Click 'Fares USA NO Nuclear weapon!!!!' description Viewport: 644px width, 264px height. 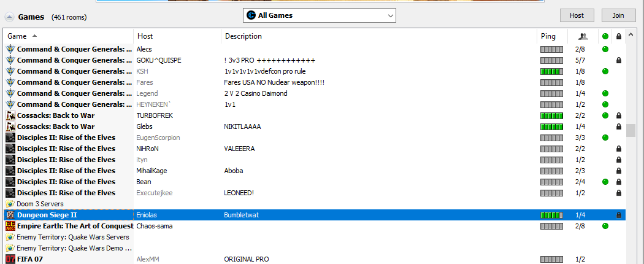coord(274,82)
